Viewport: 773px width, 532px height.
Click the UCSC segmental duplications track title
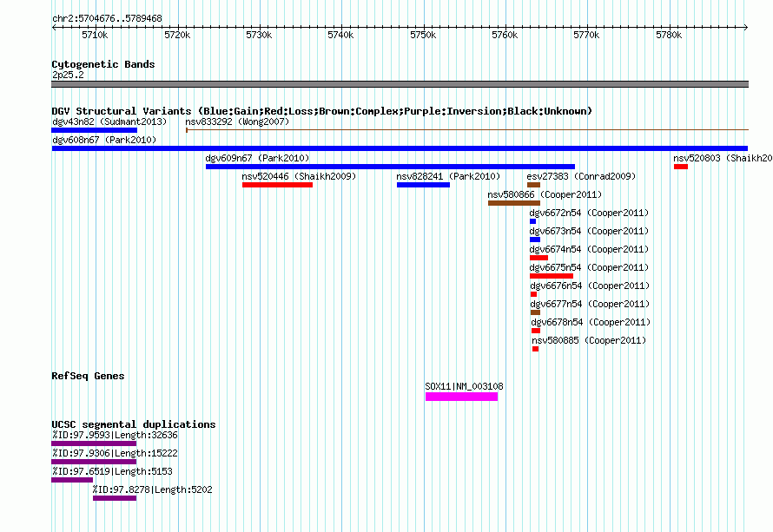[x=134, y=424]
